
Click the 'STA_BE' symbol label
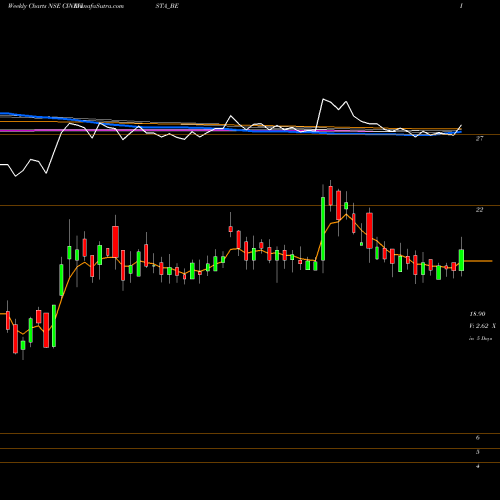point(167,6)
